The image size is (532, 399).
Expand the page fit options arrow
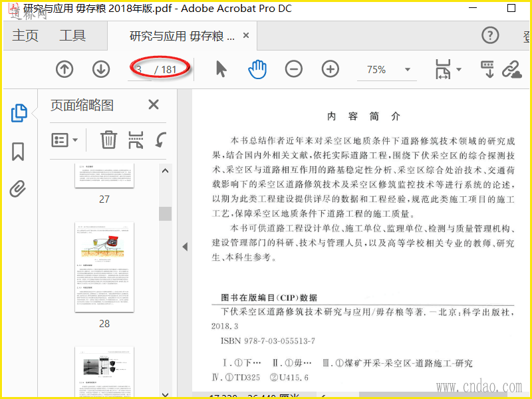click(459, 69)
